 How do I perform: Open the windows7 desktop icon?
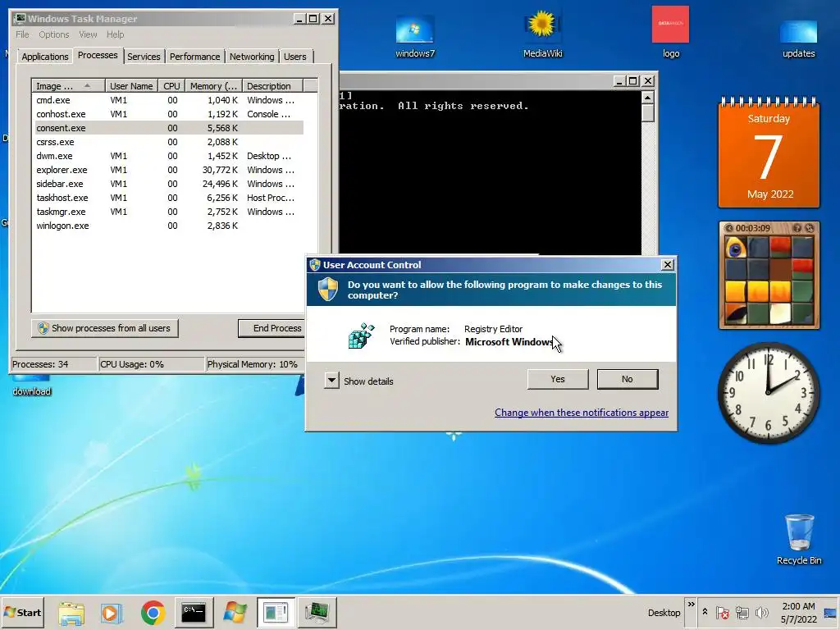point(414,35)
